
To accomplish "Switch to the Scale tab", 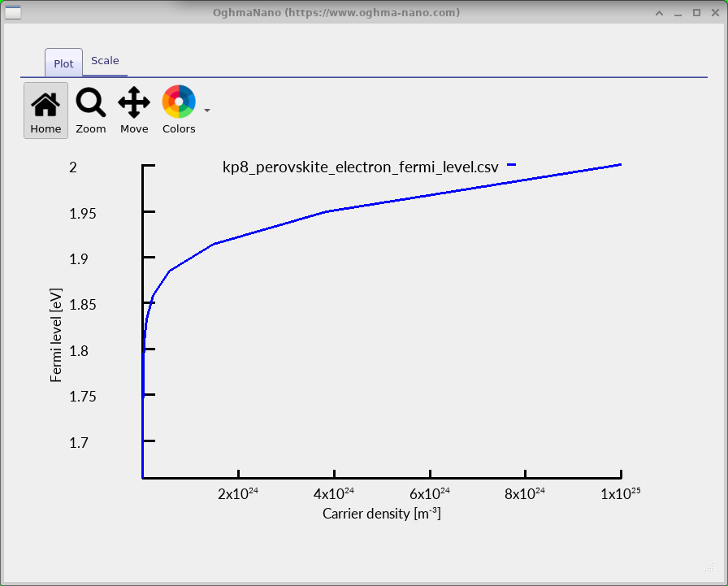I will click(x=105, y=61).
